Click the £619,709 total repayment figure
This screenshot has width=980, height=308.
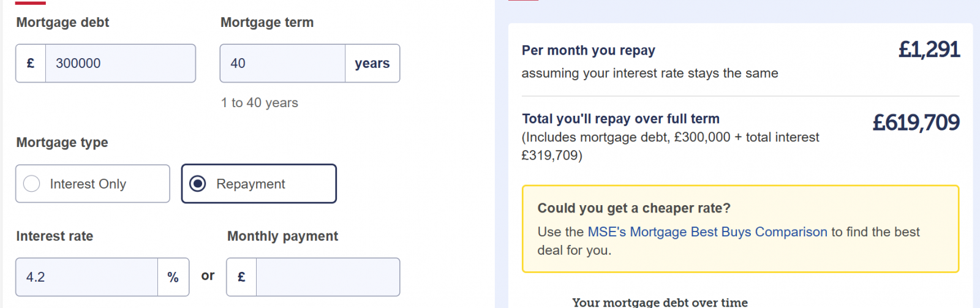point(916,122)
